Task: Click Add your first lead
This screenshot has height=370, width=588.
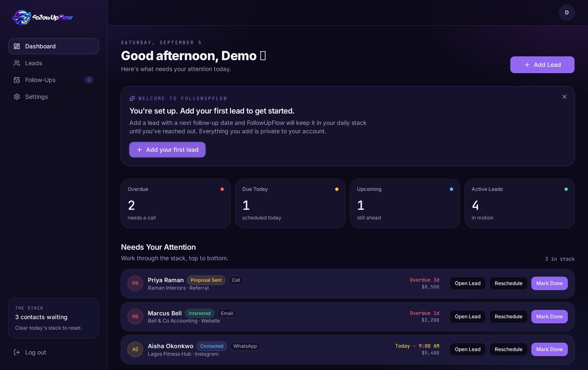Action: pyautogui.click(x=167, y=150)
